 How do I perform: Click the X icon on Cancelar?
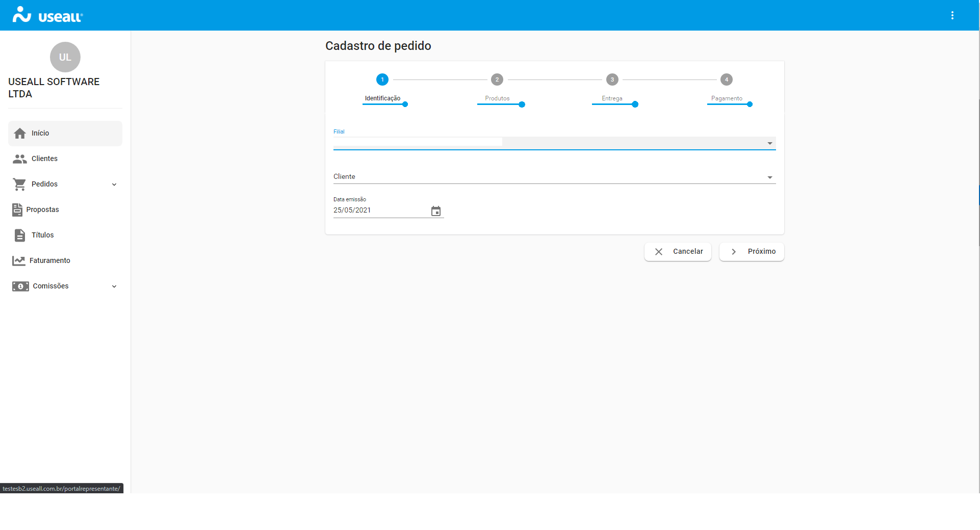pos(659,252)
